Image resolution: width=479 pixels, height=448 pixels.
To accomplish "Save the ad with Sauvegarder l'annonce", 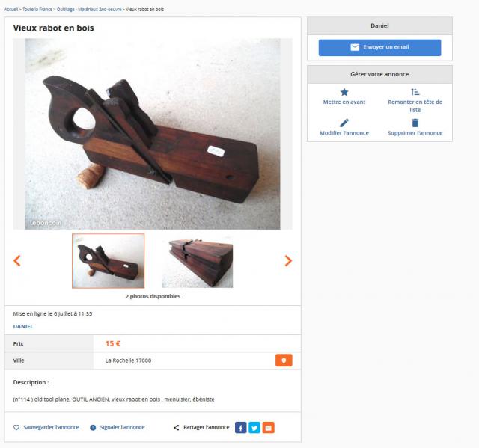I will 46,427.
